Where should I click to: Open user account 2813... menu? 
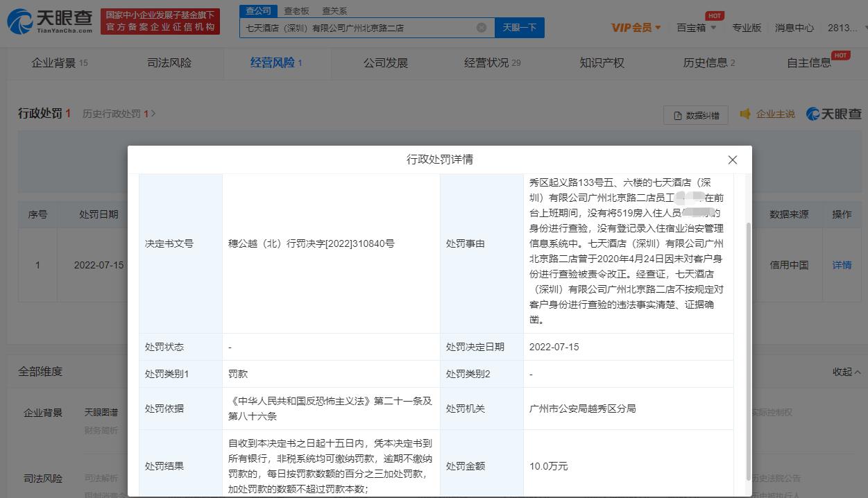(846, 28)
